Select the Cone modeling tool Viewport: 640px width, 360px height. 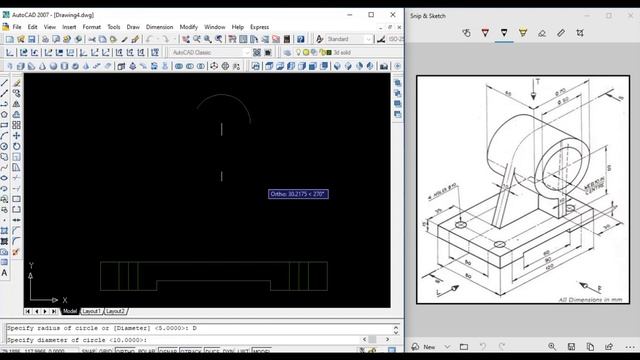click(x=42, y=66)
